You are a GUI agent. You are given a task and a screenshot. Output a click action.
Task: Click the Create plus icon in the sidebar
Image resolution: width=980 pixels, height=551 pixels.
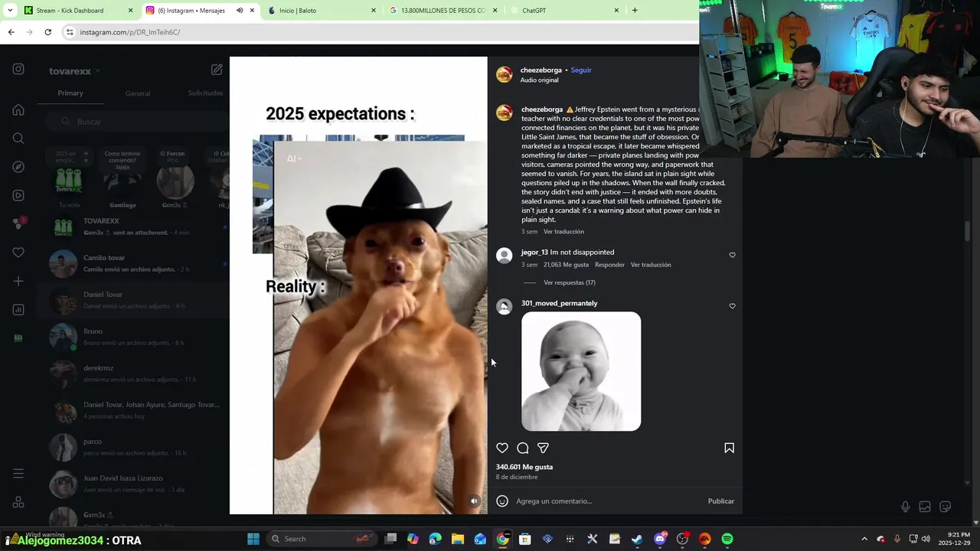[18, 281]
